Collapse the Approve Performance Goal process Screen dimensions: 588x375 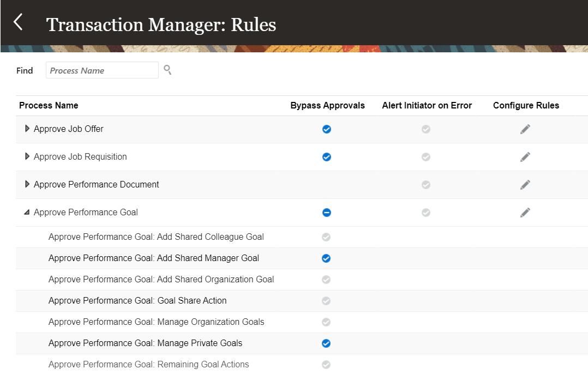click(x=26, y=212)
